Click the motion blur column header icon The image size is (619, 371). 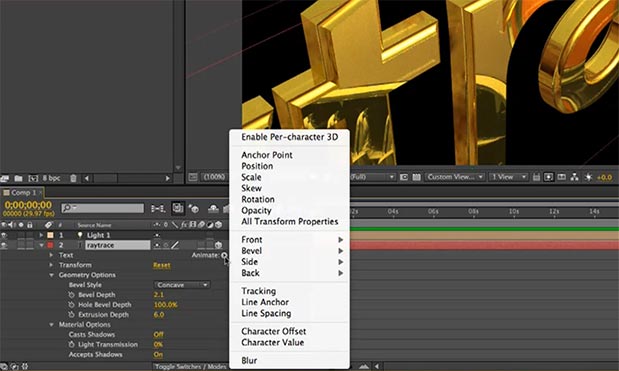[x=201, y=225]
